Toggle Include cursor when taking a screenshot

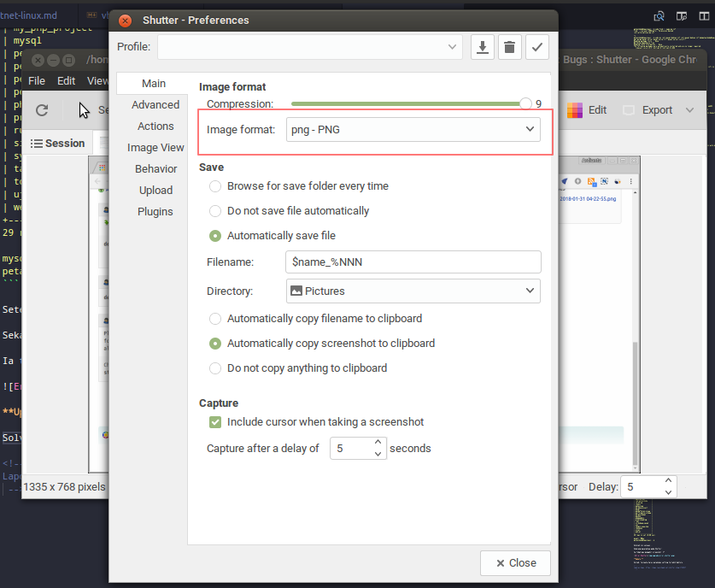tap(215, 422)
